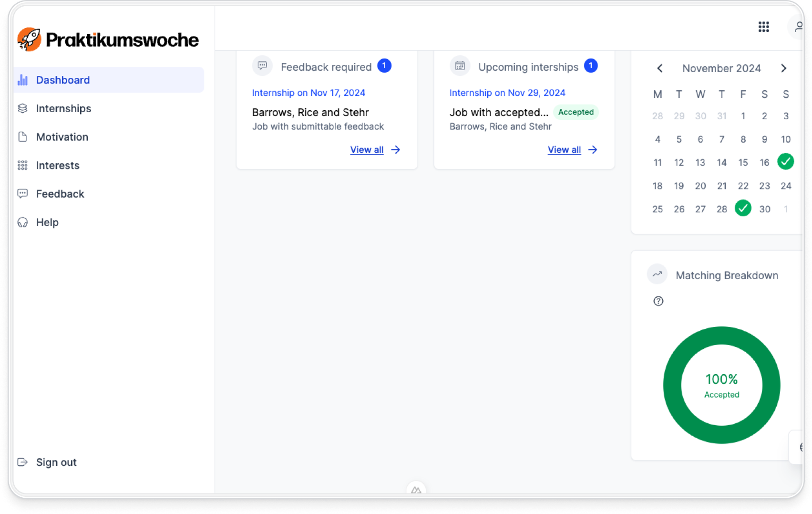Go to next month in calendar
Image resolution: width=812 pixels, height=514 pixels.
point(783,68)
